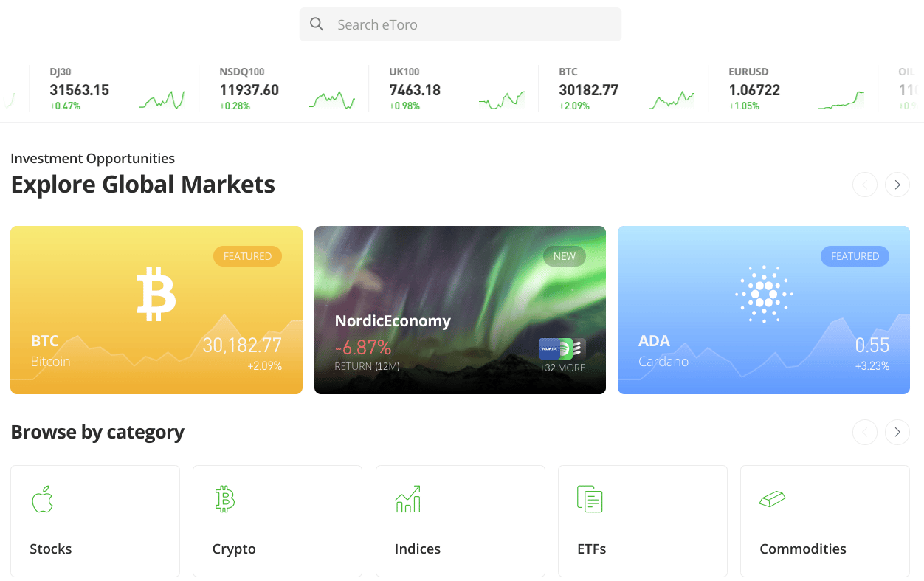Click the ETFs documents icon
Image resolution: width=924 pixels, height=581 pixels.
pyautogui.click(x=590, y=499)
